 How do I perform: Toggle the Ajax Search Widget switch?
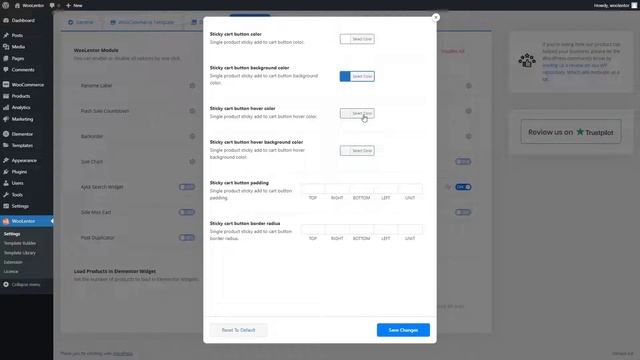(x=187, y=187)
